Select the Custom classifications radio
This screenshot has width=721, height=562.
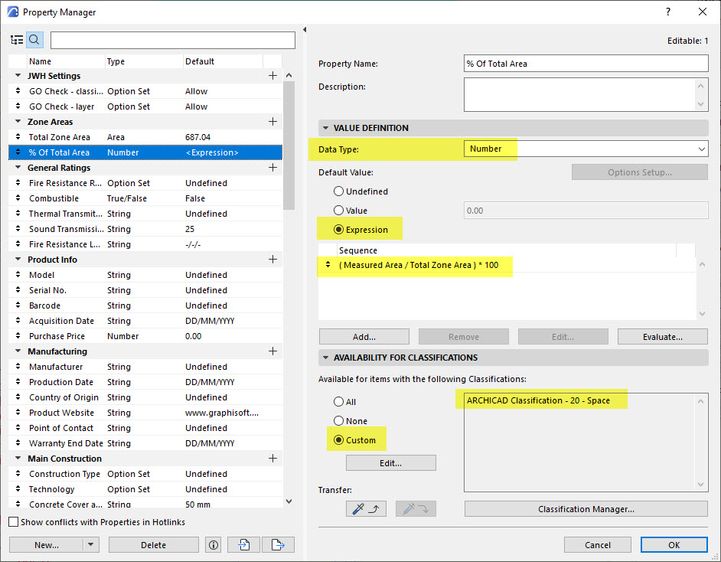pyautogui.click(x=339, y=440)
